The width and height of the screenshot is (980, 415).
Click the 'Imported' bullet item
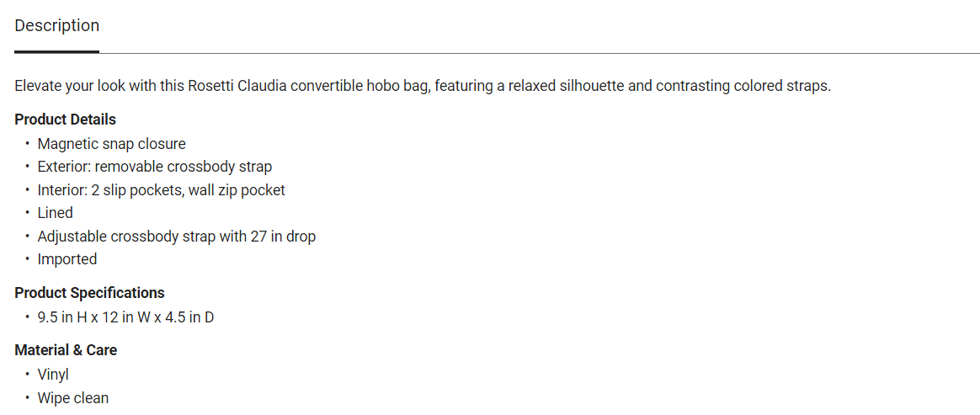tap(67, 259)
